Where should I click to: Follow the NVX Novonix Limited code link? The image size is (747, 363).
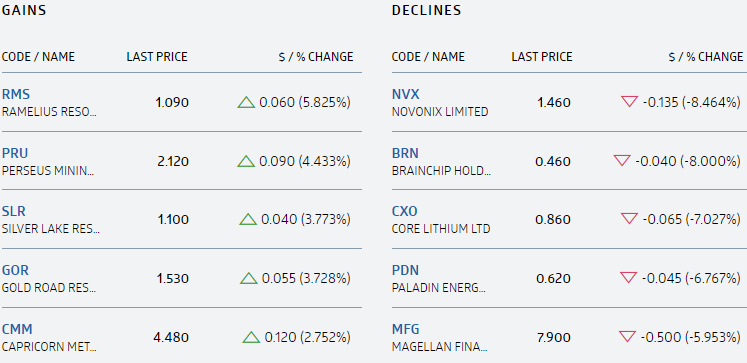(405, 94)
